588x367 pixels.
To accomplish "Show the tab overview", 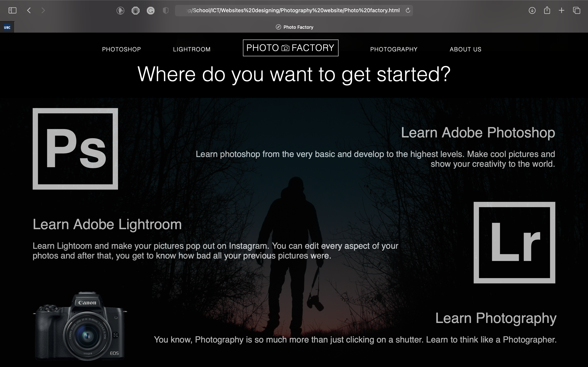I will (x=577, y=10).
